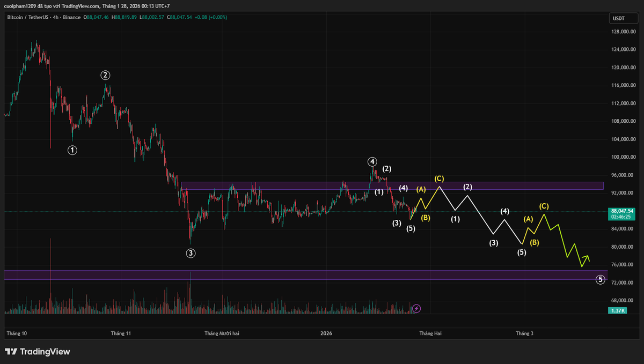644x364 pixels.
Task: Select the circled wave 1 label
Action: [72, 151]
